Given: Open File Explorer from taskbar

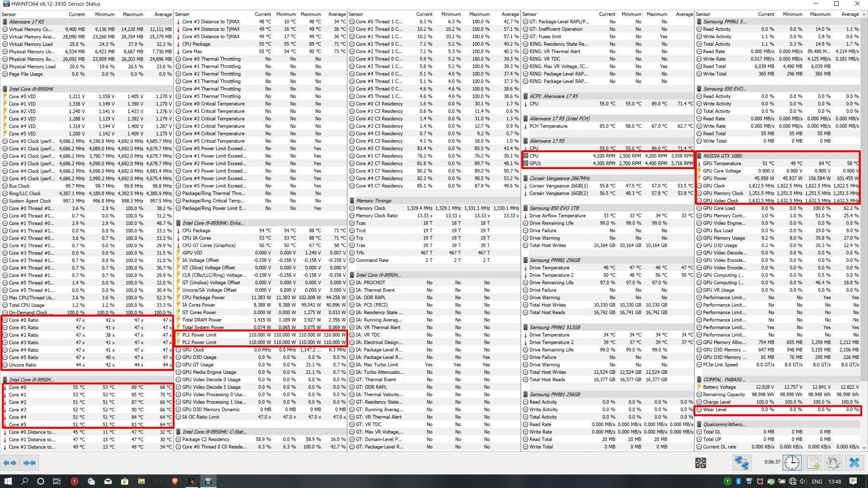Looking at the screenshot, I should 141,481.
